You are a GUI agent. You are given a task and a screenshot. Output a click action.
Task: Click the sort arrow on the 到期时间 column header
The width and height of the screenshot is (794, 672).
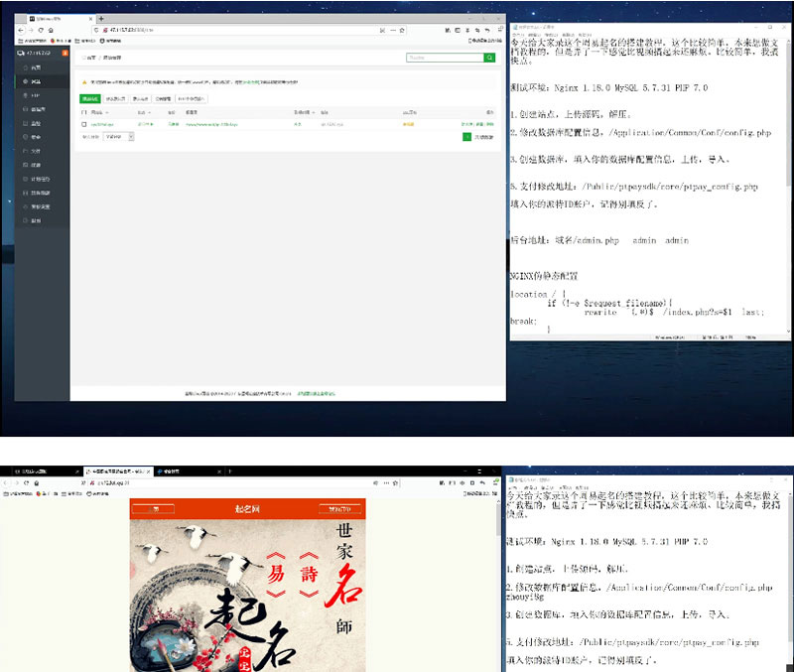pyautogui.click(x=314, y=112)
